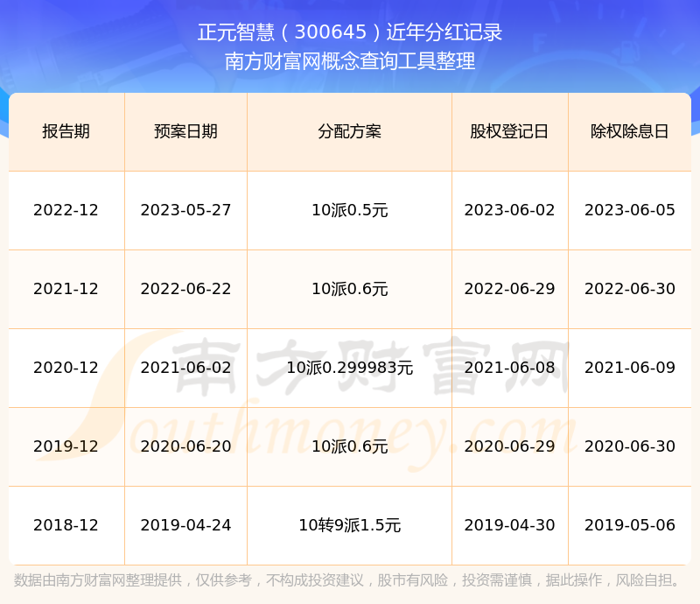The height and width of the screenshot is (604, 700).
Task: Click the 预案日期 column header
Action: (x=185, y=131)
